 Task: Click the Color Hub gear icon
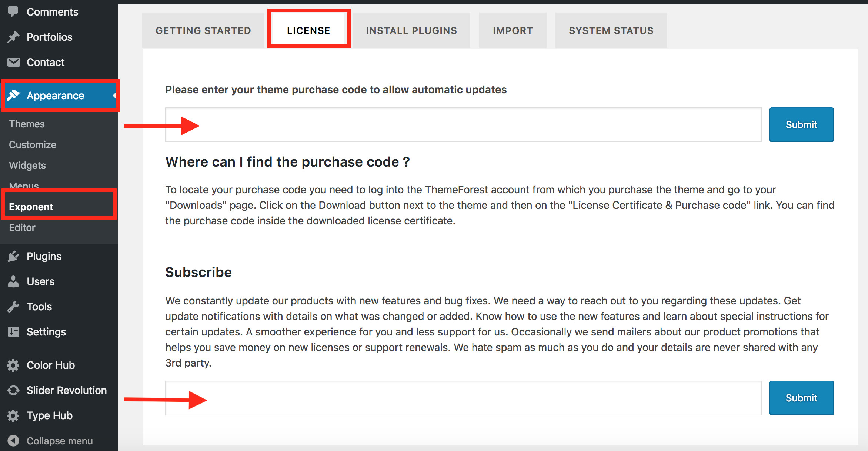pos(13,365)
